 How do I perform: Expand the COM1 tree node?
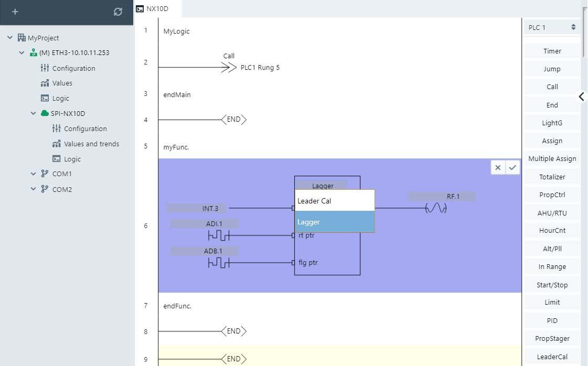point(34,174)
